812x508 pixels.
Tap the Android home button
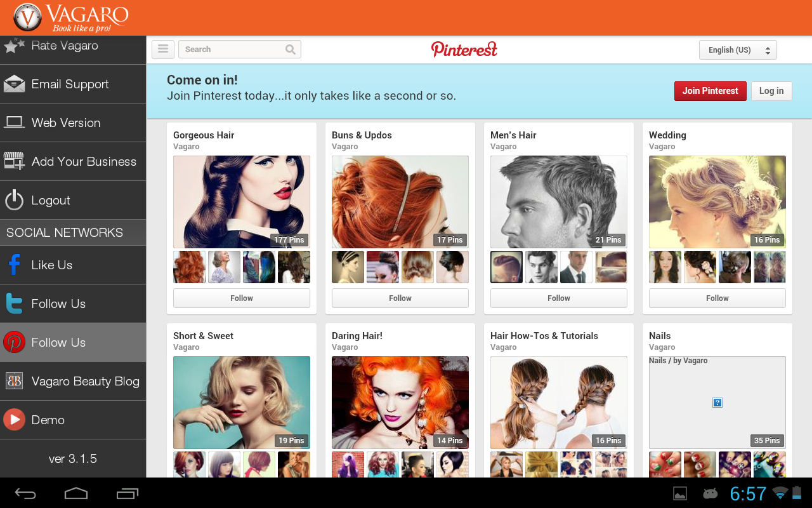click(x=76, y=493)
